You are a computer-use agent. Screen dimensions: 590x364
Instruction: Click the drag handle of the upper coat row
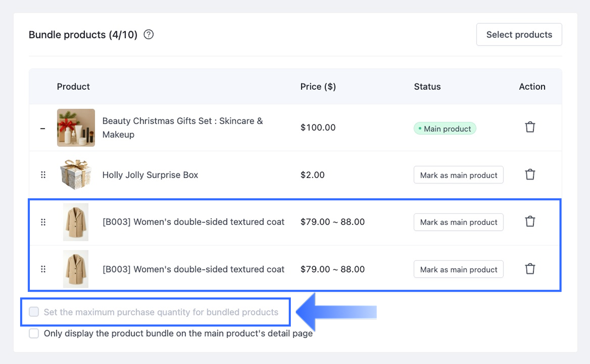tap(43, 222)
